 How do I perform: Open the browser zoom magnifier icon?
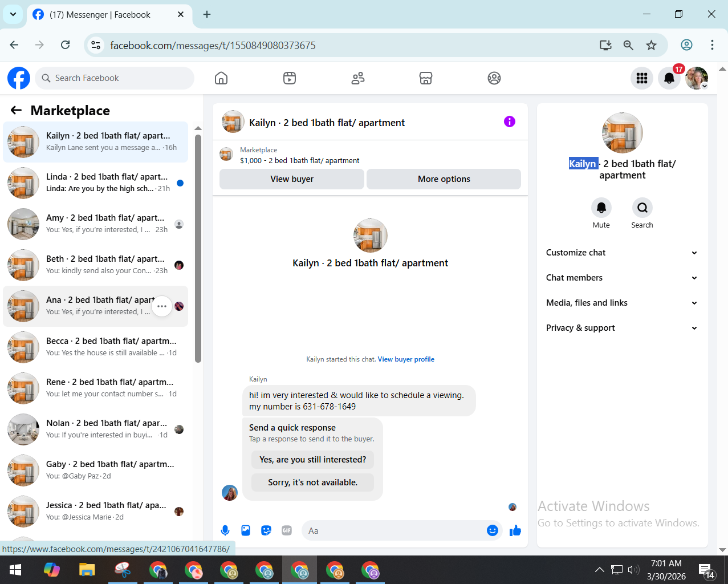tap(628, 45)
